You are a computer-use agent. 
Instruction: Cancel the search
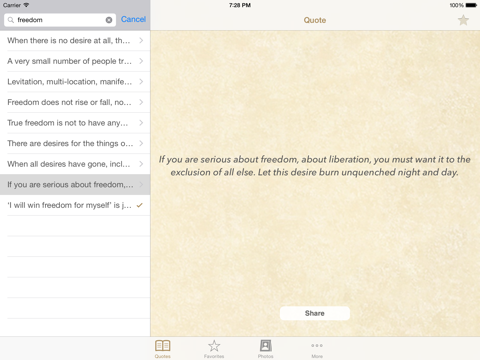133,19
